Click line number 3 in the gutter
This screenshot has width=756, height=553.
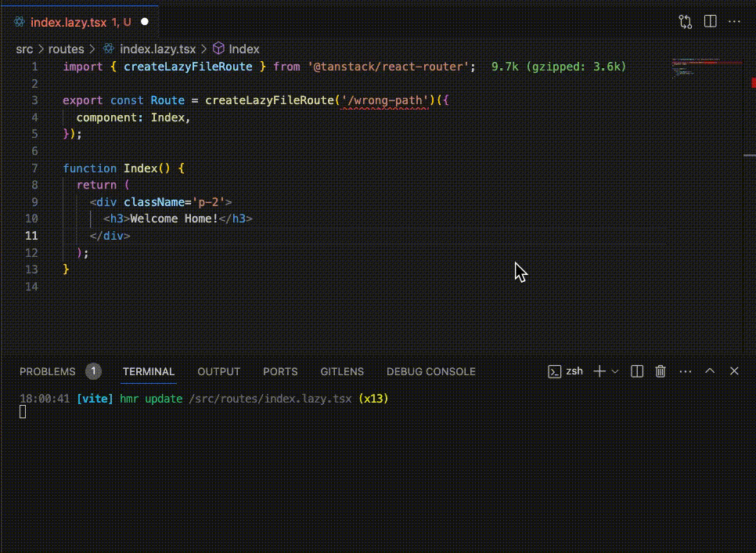coord(34,100)
